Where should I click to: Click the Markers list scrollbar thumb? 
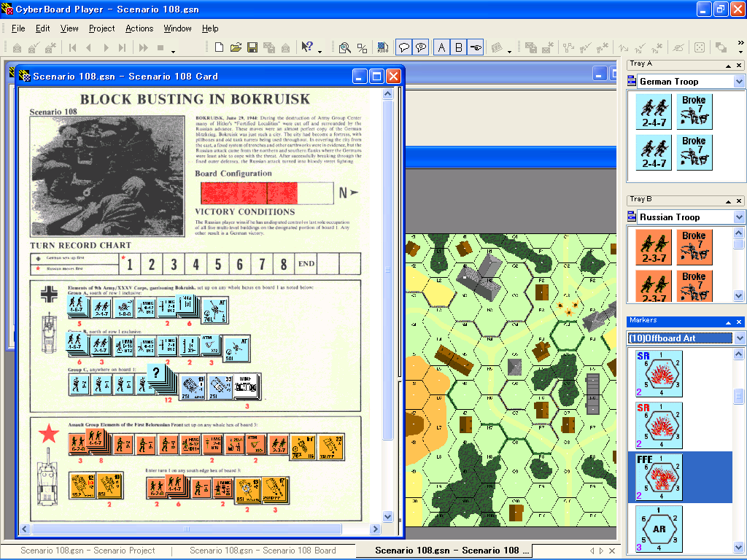(738, 396)
